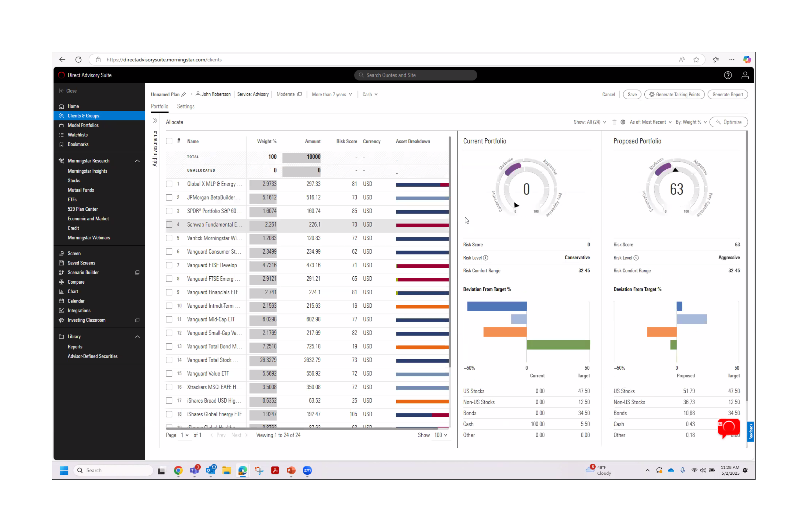Click the trash delete icon in Allocate toolbar
This screenshot has width=808, height=532.
click(614, 122)
